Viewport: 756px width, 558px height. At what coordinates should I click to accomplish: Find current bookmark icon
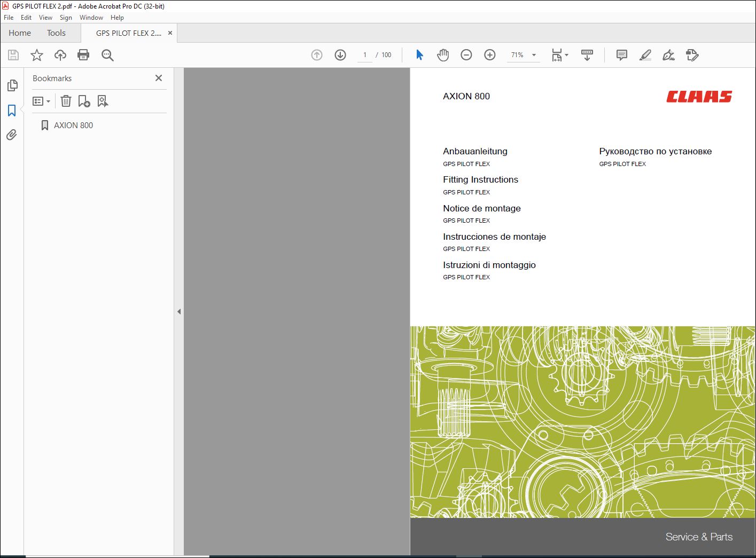103,101
